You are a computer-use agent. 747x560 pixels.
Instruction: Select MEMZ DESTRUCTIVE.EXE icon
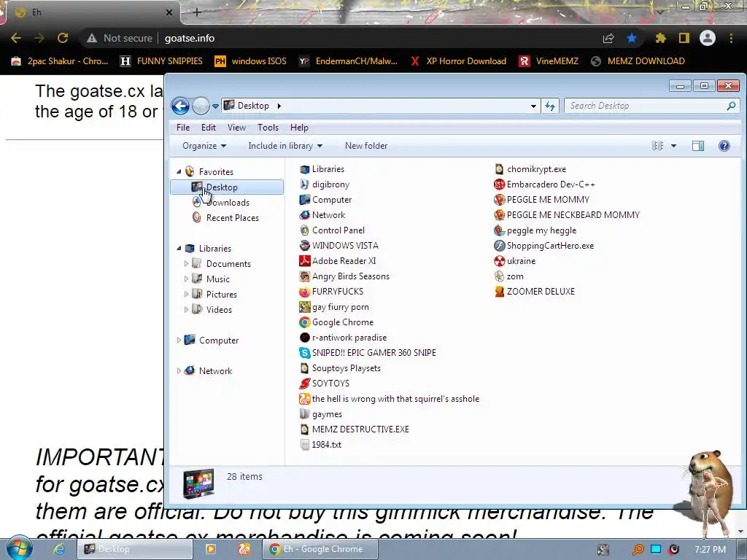pyautogui.click(x=304, y=429)
